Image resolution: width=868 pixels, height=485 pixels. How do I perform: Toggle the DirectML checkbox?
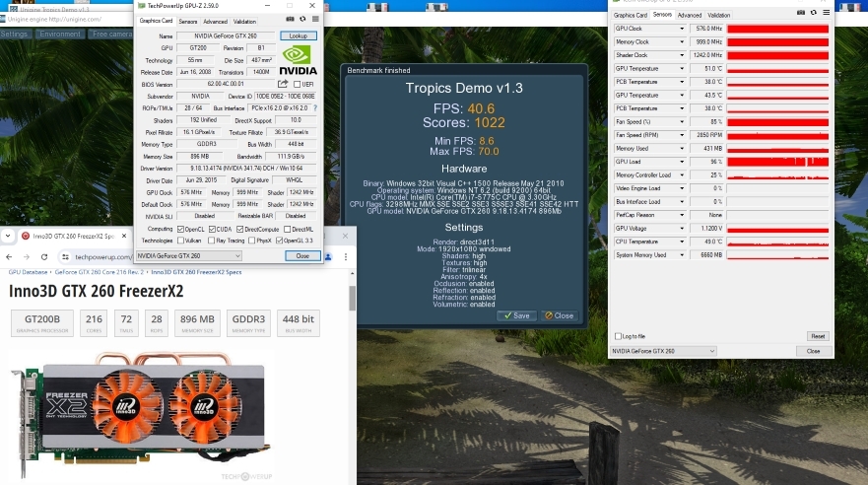pos(288,229)
